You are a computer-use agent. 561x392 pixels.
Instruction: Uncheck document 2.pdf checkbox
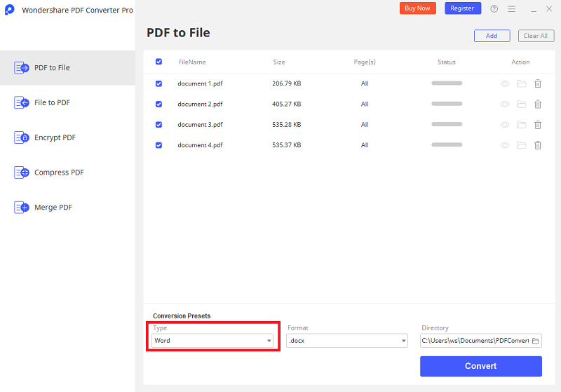(x=159, y=104)
